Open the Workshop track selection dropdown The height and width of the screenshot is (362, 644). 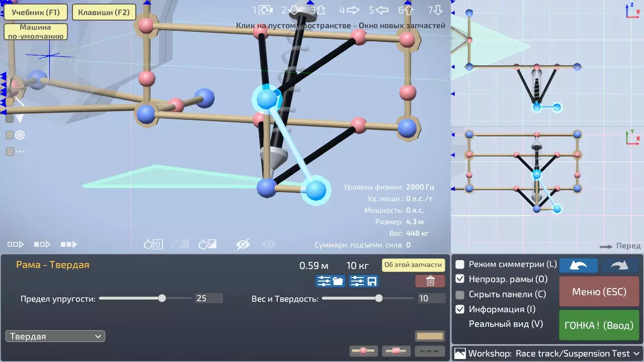[x=547, y=353]
